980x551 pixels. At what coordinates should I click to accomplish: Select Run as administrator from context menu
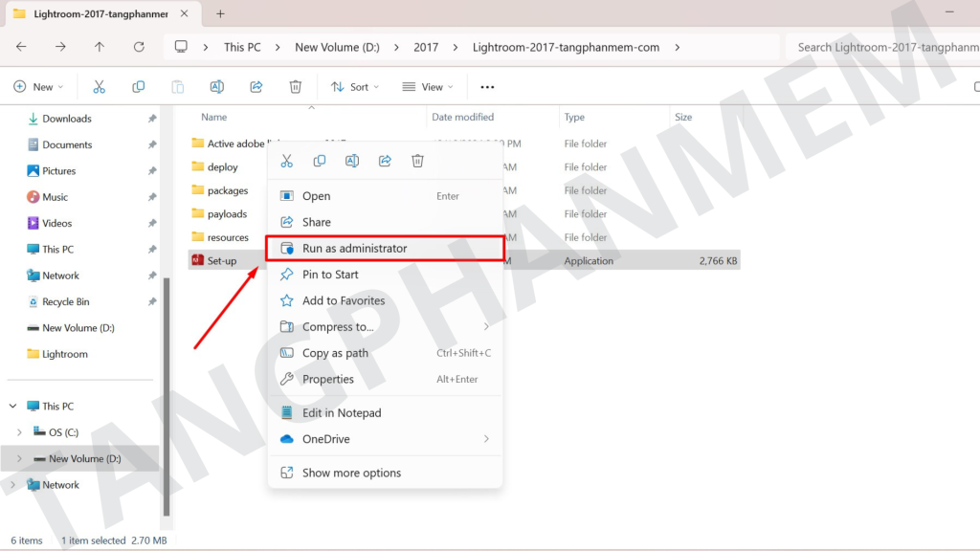[355, 248]
